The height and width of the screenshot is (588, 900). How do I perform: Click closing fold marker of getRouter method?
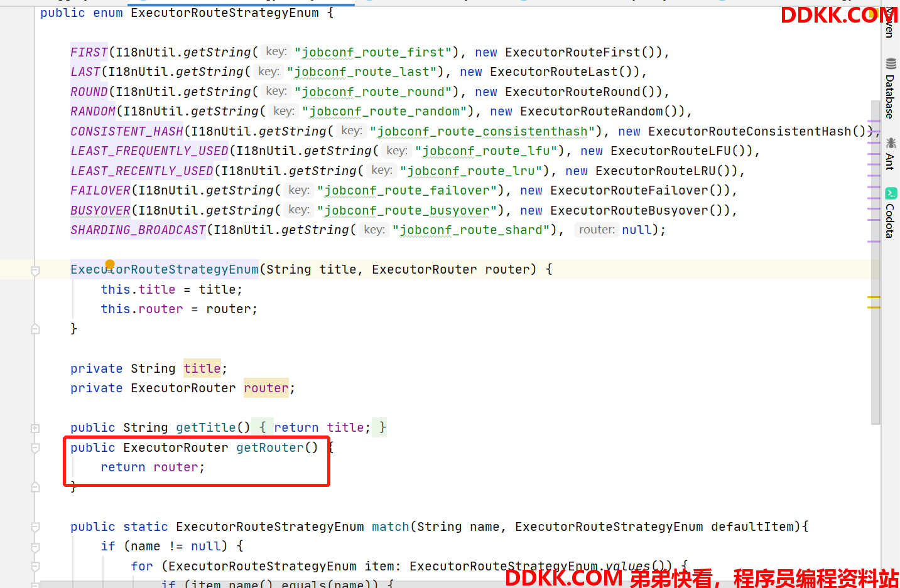point(35,487)
